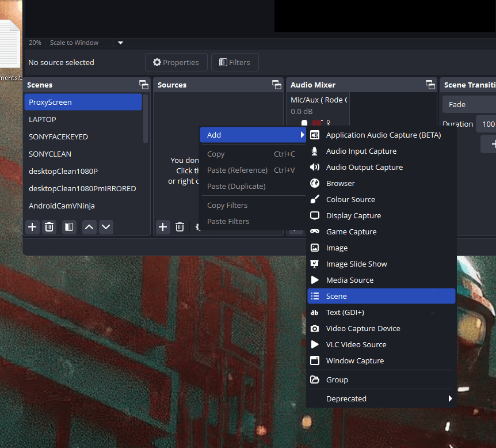Add a Text (GDI+) source
The image size is (496, 448).
coord(381,313)
